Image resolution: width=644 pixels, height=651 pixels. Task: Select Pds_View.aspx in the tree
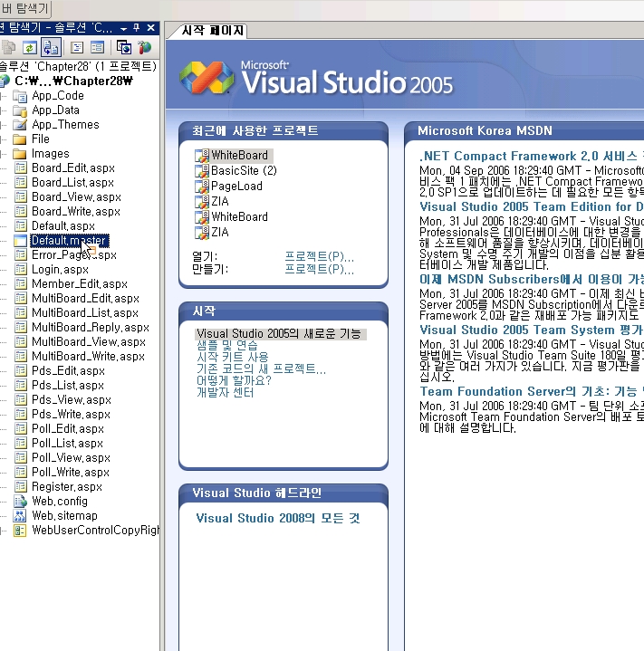pyautogui.click(x=72, y=400)
